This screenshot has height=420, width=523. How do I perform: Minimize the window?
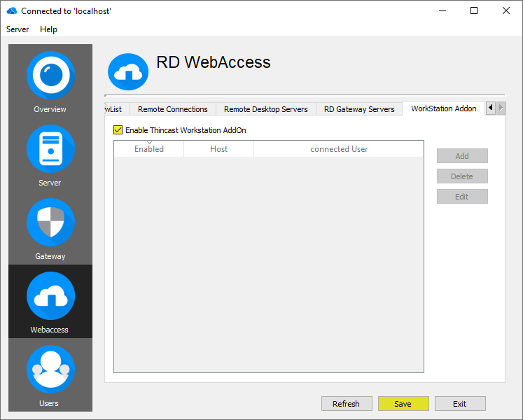tap(442, 11)
